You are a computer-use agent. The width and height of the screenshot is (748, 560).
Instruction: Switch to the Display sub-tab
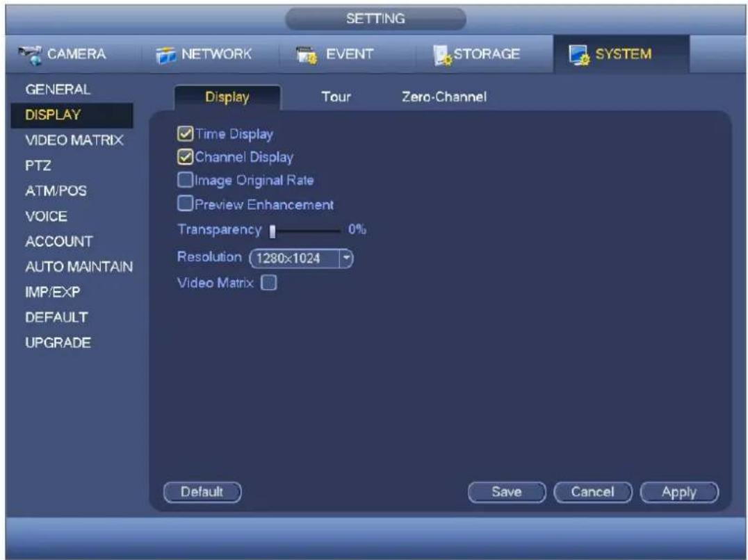coord(227,97)
